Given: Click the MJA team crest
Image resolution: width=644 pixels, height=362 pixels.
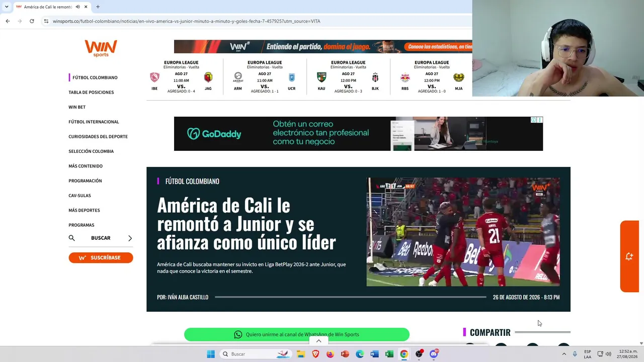Looking at the screenshot, I should click(459, 77).
